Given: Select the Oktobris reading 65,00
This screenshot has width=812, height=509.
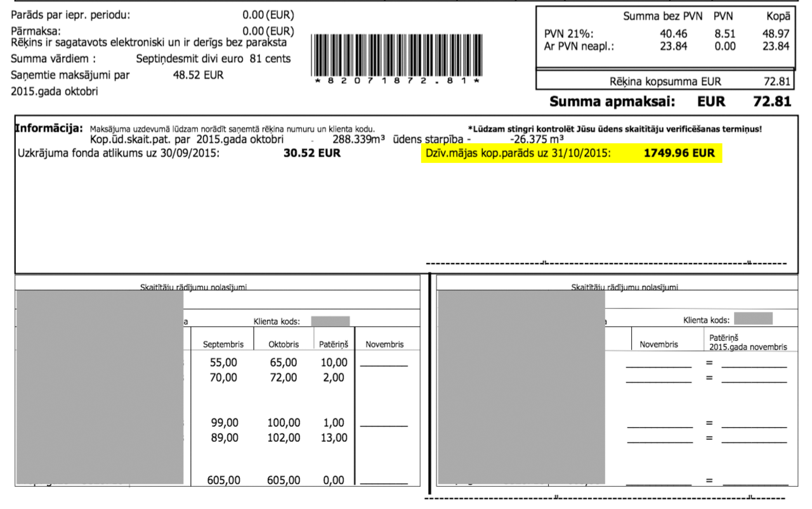Looking at the screenshot, I should tap(284, 363).
